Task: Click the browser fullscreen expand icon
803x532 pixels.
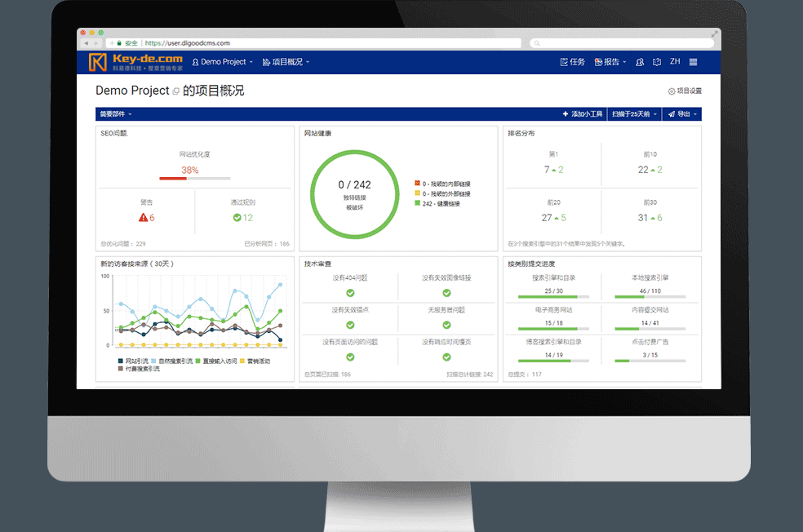Action: [x=714, y=33]
